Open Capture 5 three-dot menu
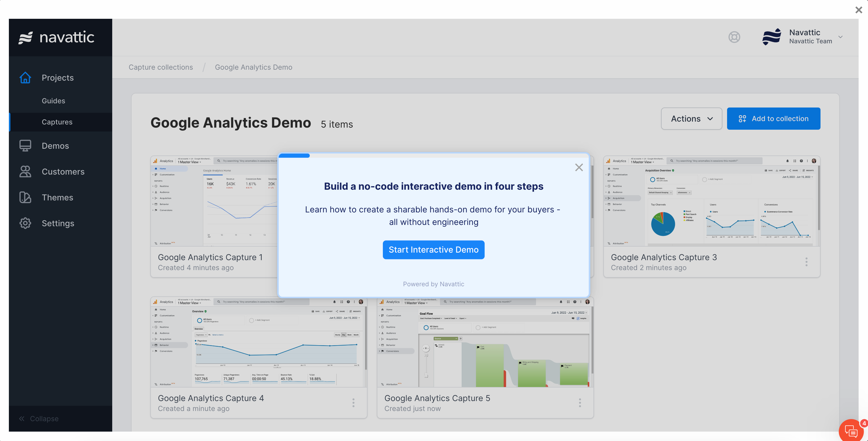Image resolution: width=868 pixels, height=441 pixels. click(580, 403)
